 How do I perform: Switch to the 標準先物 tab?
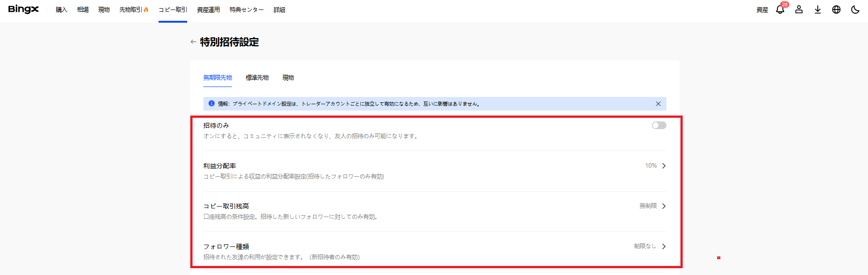coord(257,78)
